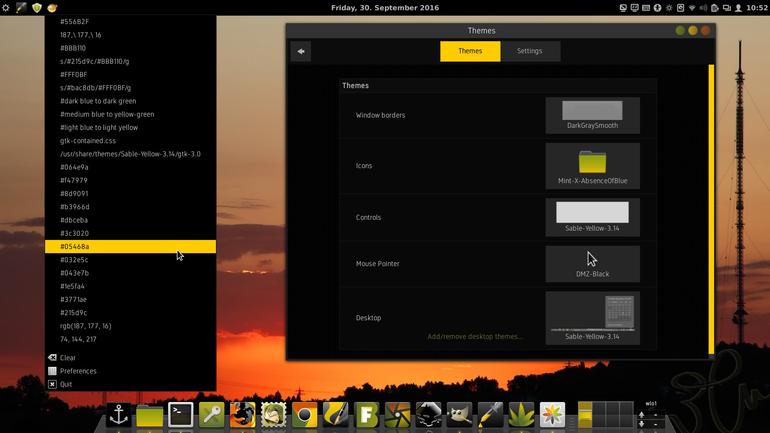Open the Controls Sable-Yellow-3.14 chooser

[592, 217]
